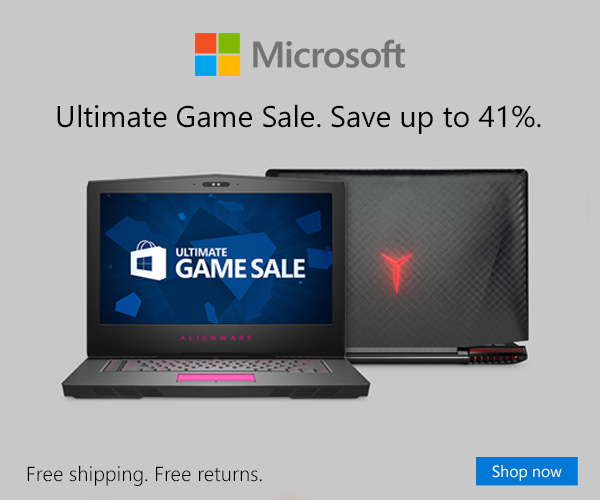Click the pink ALIENWARE label below screen
This screenshot has height=500, width=600.
(216, 338)
